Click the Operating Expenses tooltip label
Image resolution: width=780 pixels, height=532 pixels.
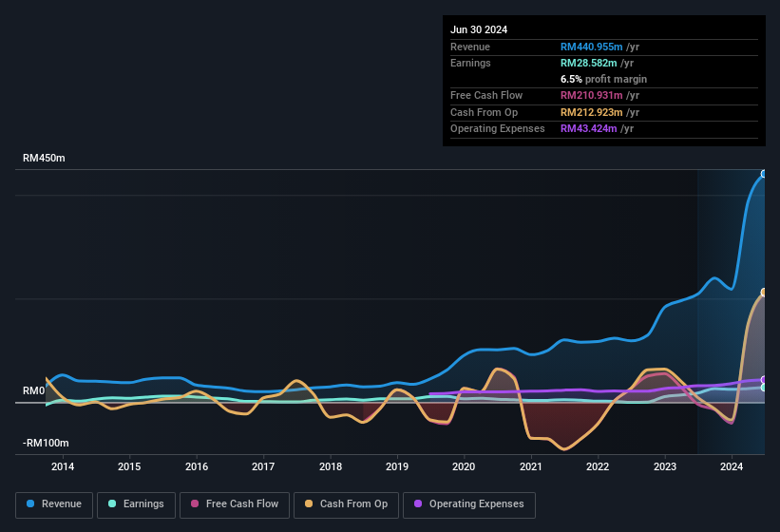(x=498, y=129)
